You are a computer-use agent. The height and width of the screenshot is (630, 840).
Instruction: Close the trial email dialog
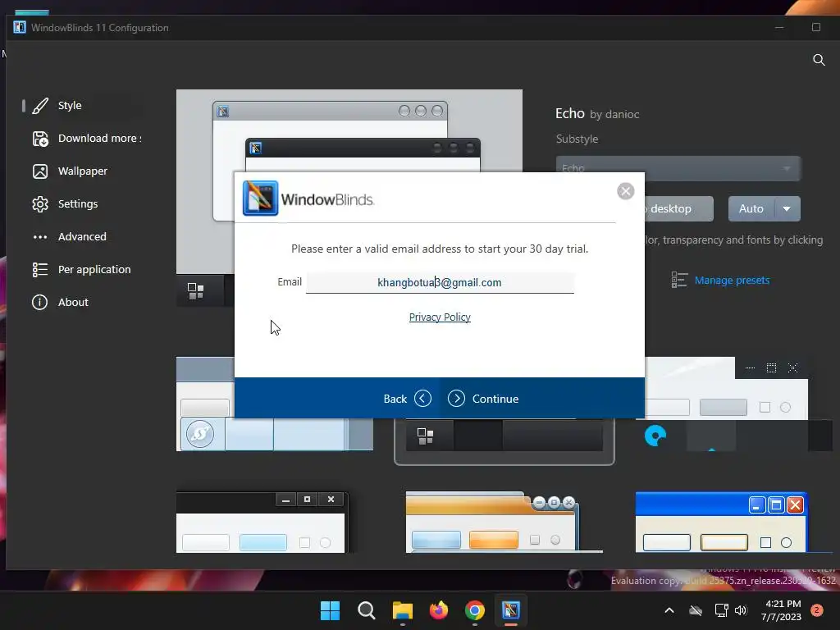click(x=626, y=191)
